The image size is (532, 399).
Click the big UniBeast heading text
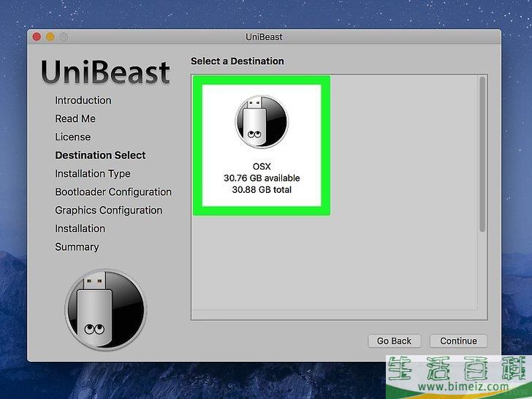point(105,72)
